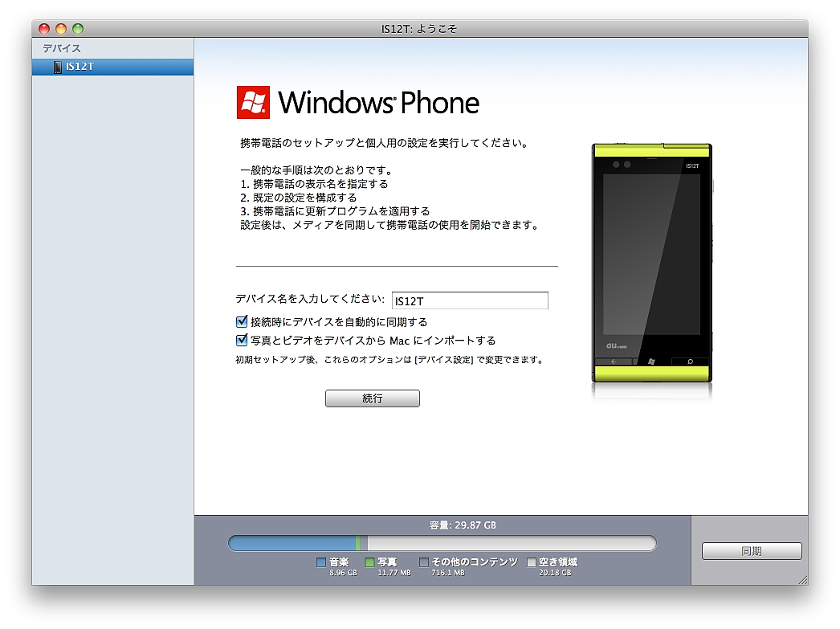Click the Windows Phone flag logo
Image resolution: width=840 pixels, height=629 pixels.
[252, 102]
